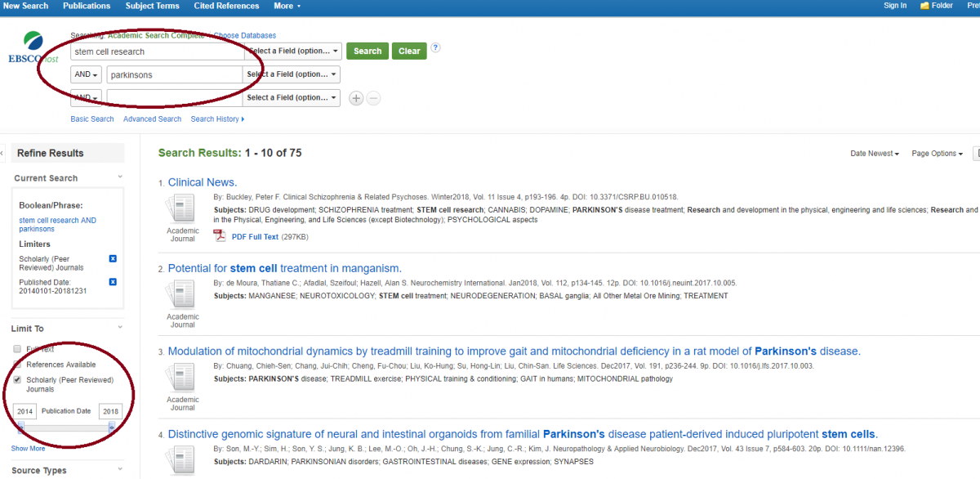
Task: Open the AND operator dropdown beside parkinsons
Action: (x=87, y=75)
